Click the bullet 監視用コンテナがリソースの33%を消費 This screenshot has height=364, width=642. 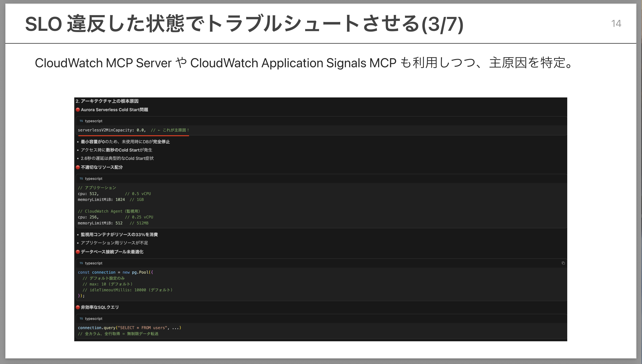coord(119,235)
